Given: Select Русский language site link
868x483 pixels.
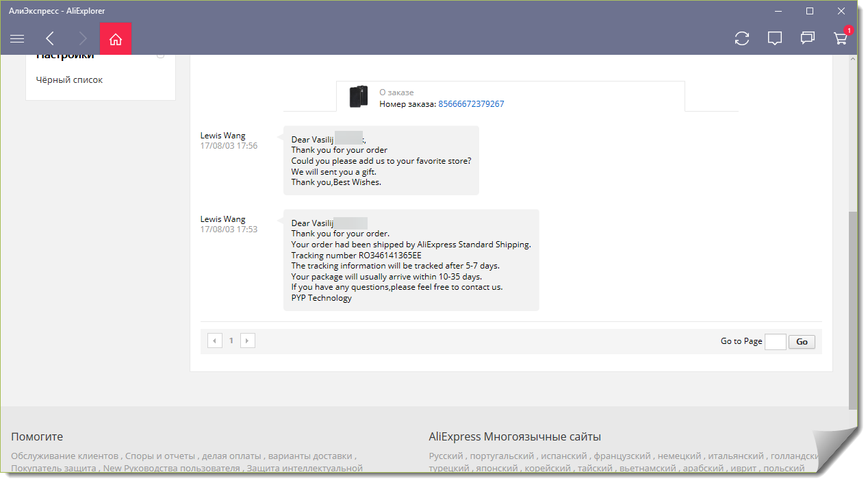Looking at the screenshot, I should click(446, 456).
